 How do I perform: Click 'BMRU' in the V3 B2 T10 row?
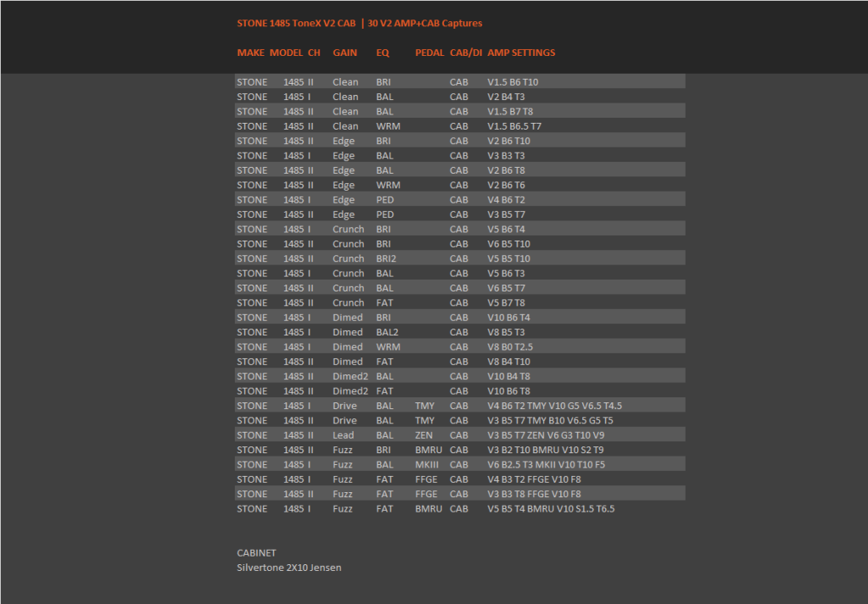[429, 450]
